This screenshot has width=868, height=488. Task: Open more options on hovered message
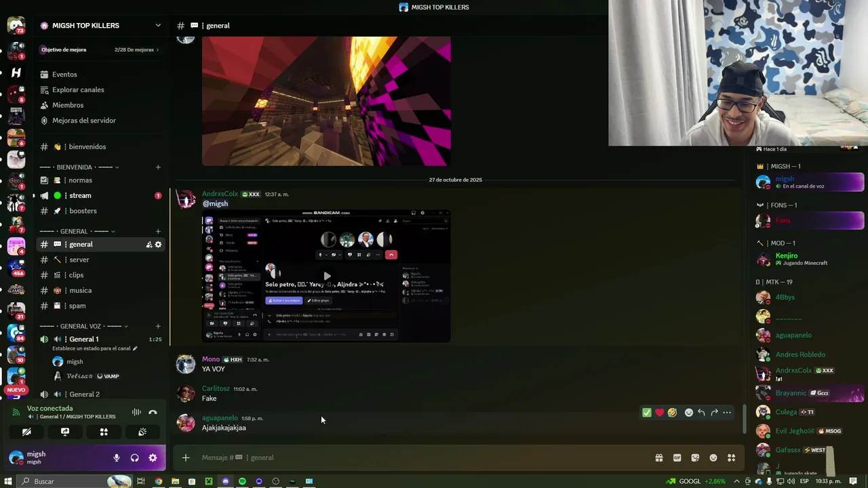(727, 412)
